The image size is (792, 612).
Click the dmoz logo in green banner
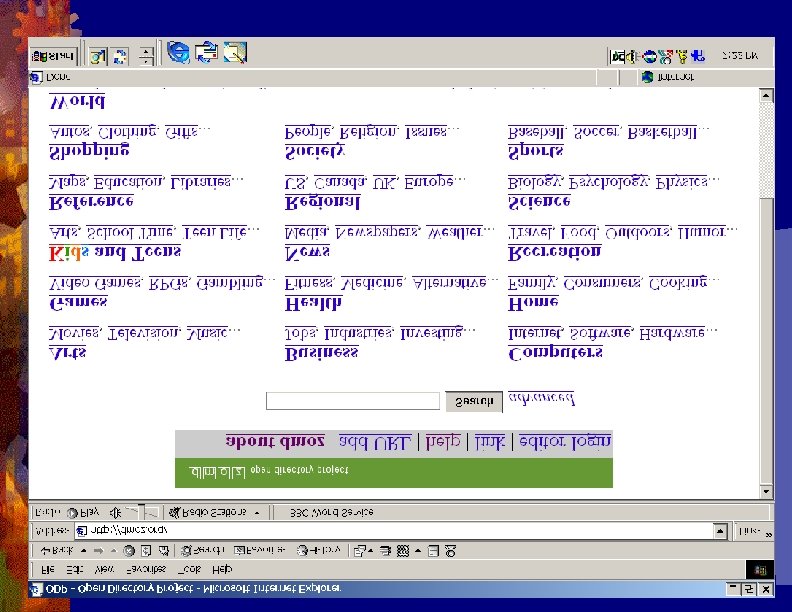pyautogui.click(x=217, y=472)
